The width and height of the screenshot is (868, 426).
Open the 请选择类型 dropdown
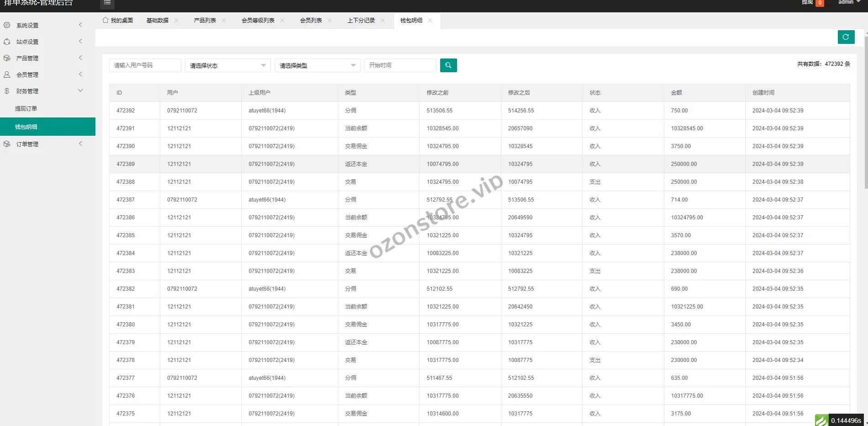[x=317, y=65]
